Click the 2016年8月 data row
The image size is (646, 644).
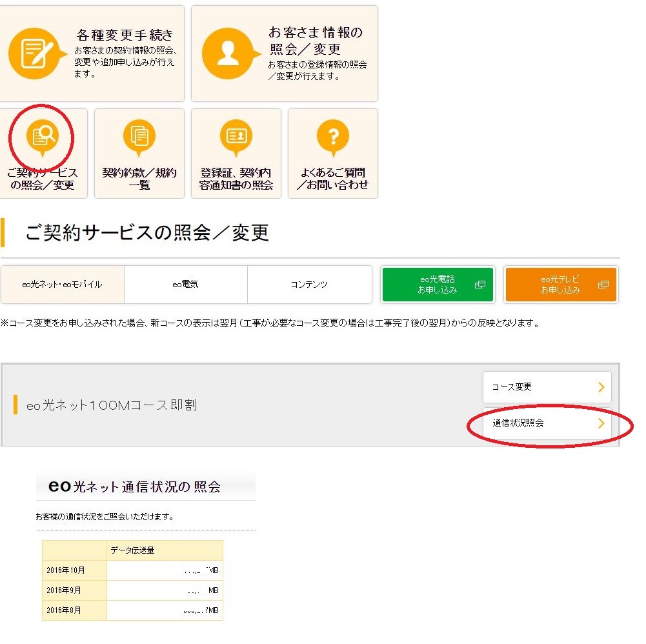(132, 610)
